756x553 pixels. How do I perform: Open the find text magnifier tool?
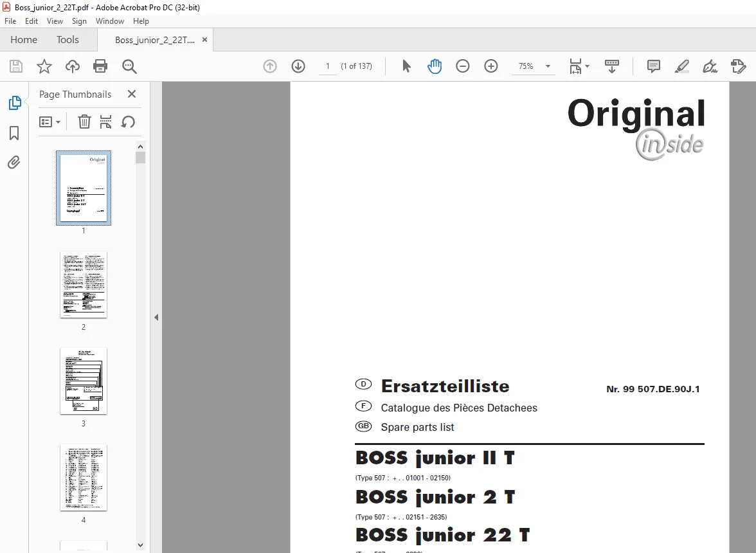coord(129,66)
